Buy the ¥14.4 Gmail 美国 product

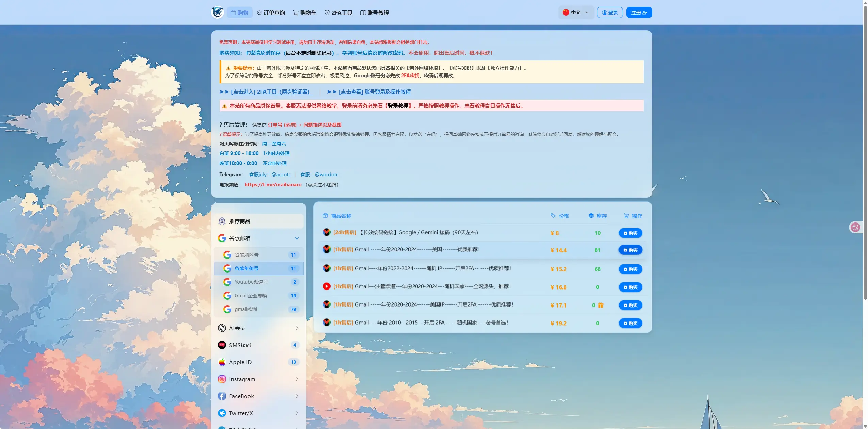pyautogui.click(x=630, y=250)
